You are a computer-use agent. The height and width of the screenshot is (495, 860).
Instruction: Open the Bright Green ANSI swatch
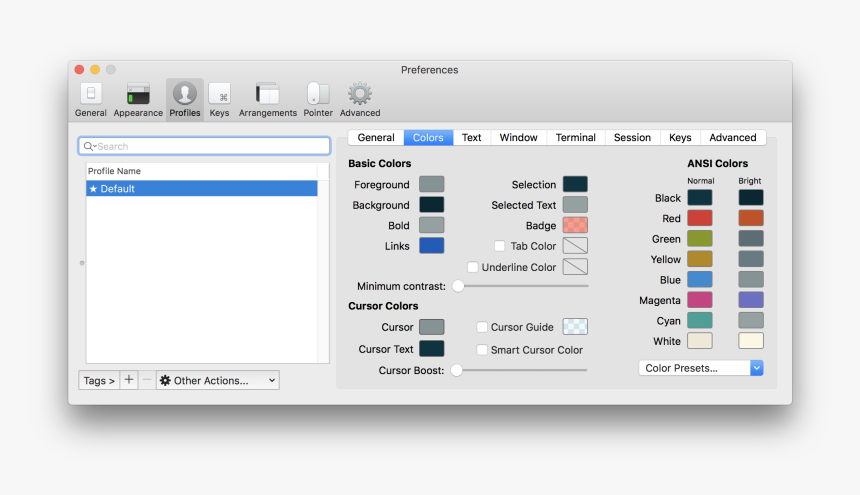click(x=751, y=238)
